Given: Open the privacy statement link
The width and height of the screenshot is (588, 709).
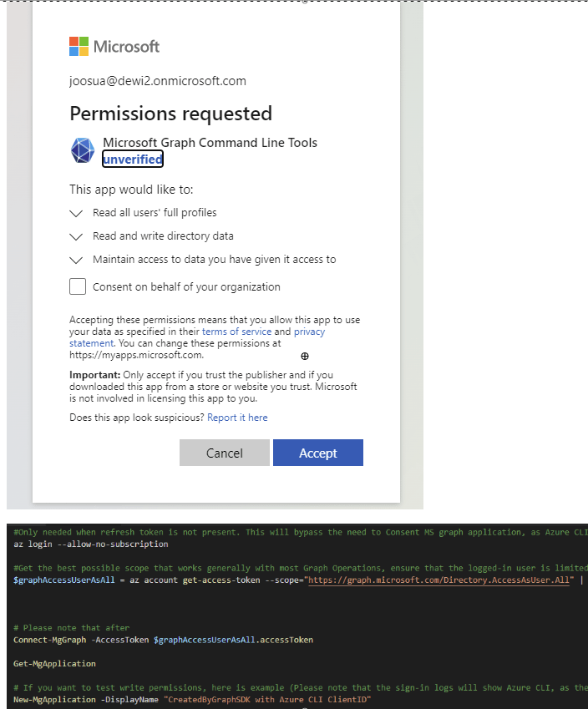Looking at the screenshot, I should (309, 332).
